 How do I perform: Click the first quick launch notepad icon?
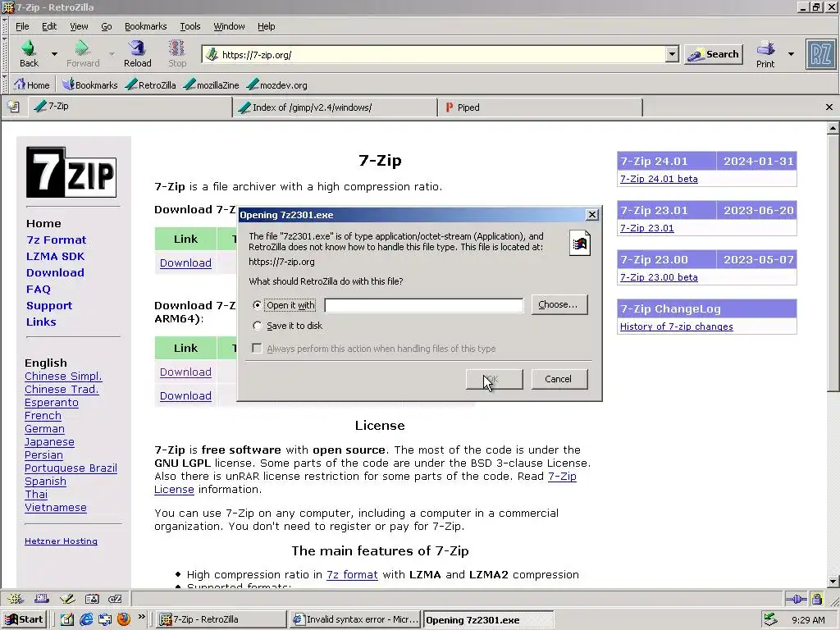click(x=67, y=619)
